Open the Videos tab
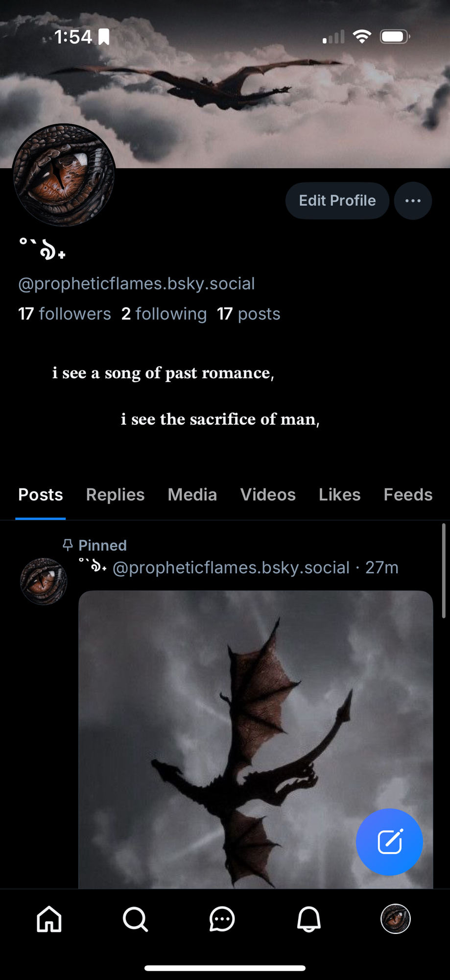Viewport: 450px width, 980px height. coord(268,494)
